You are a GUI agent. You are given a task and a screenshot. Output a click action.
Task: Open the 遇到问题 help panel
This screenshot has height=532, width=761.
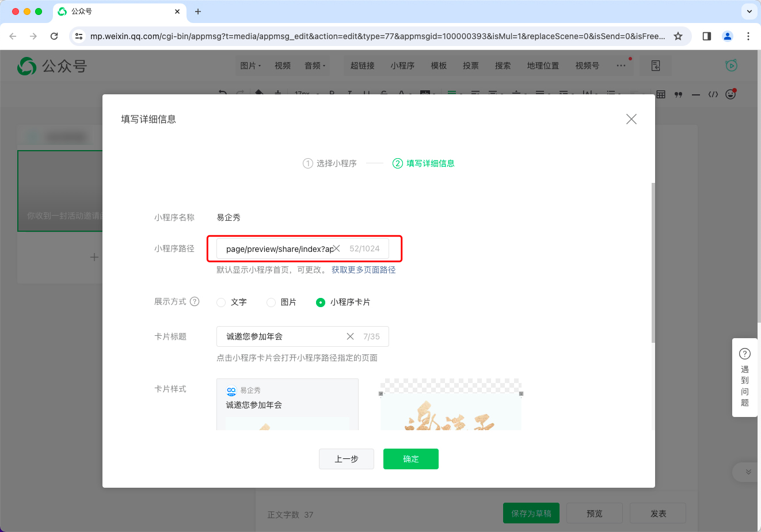(x=744, y=377)
